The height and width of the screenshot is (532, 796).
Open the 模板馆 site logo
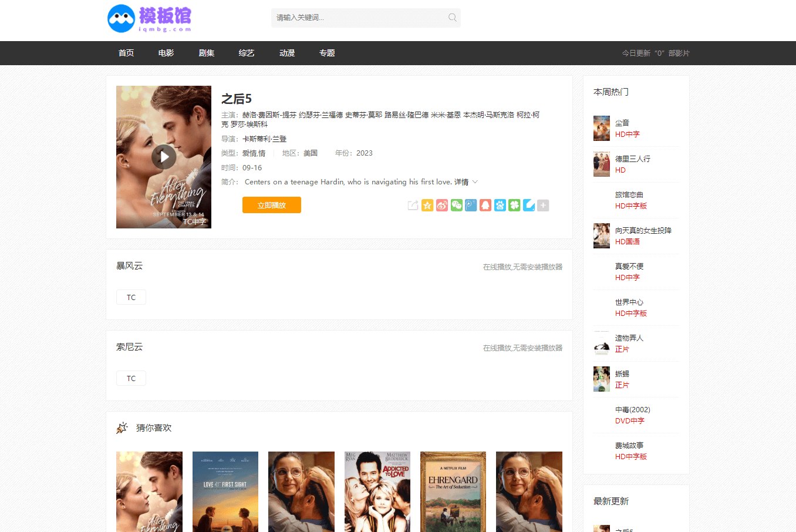point(150,18)
